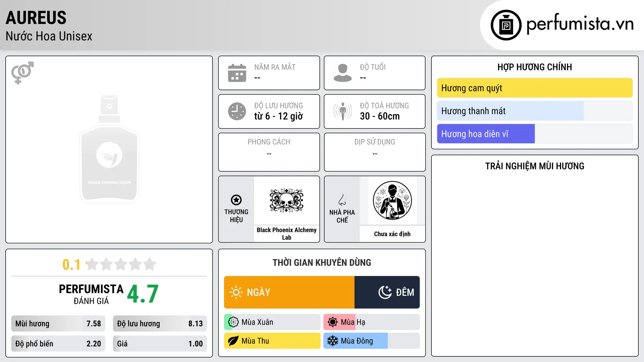Screen dimensions: 644x362
Task: Click the Black Phoenix Alchemy Lab brand name
Action: [286, 234]
